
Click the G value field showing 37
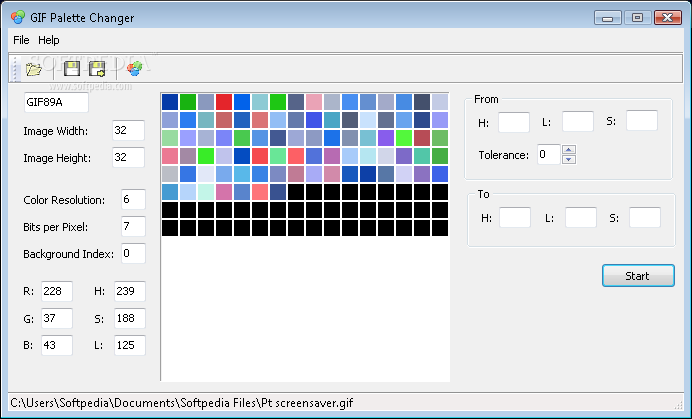pos(57,318)
